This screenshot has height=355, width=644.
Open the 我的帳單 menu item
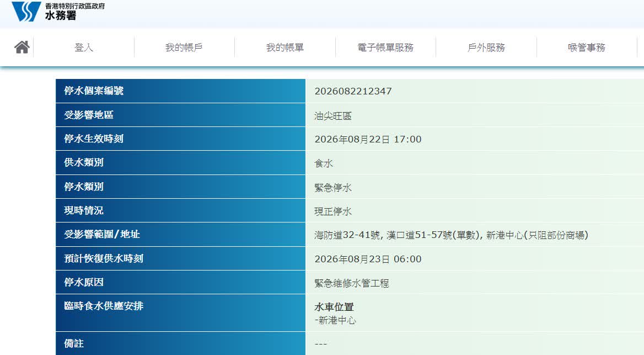[x=285, y=47]
